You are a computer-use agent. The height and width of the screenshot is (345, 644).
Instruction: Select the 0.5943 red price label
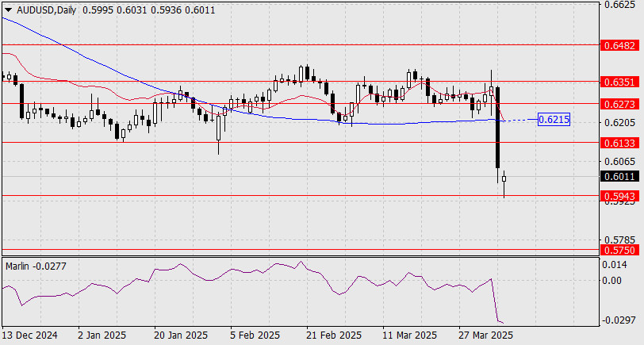(619, 197)
